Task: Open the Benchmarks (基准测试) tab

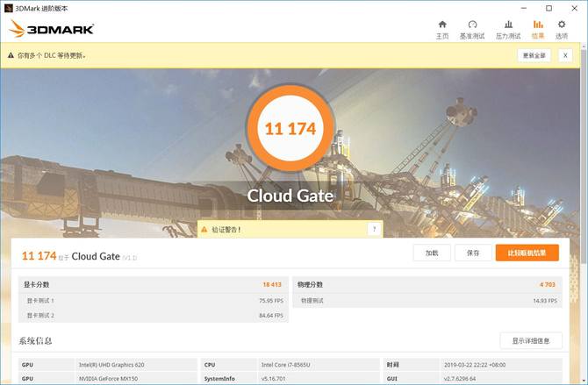Action: click(472, 30)
